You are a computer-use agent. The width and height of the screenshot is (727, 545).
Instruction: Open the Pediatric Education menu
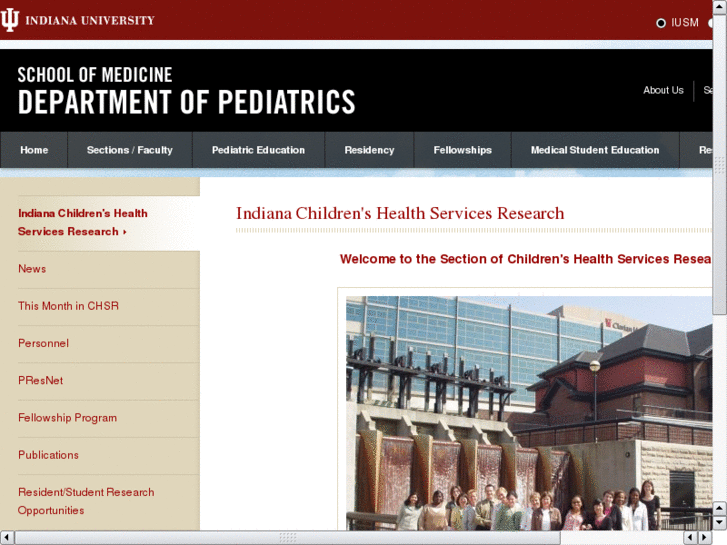click(258, 150)
